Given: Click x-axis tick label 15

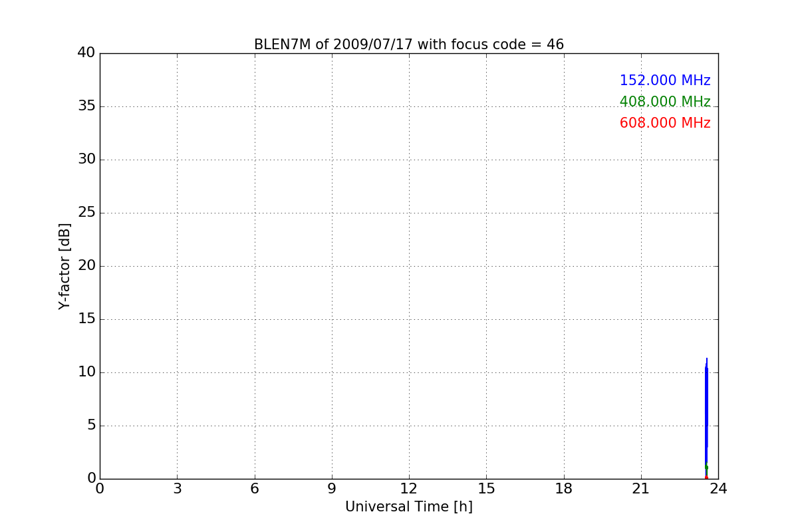Looking at the screenshot, I should point(486,489).
